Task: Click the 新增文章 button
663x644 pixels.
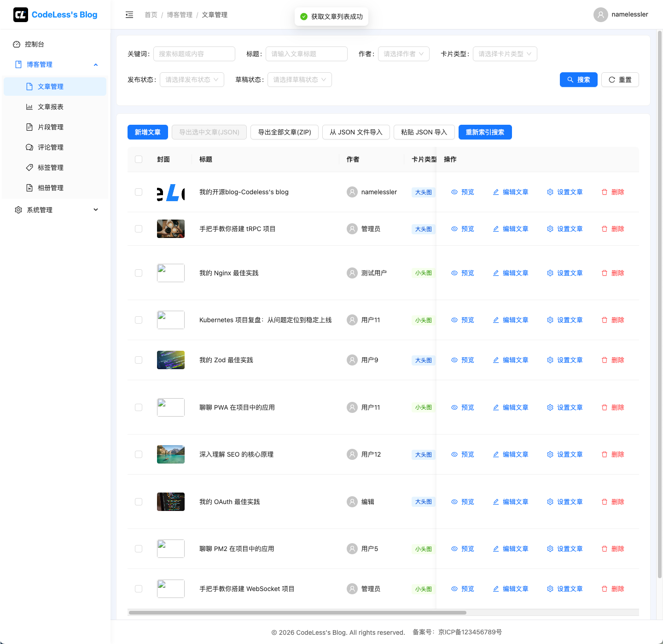Action: click(148, 132)
